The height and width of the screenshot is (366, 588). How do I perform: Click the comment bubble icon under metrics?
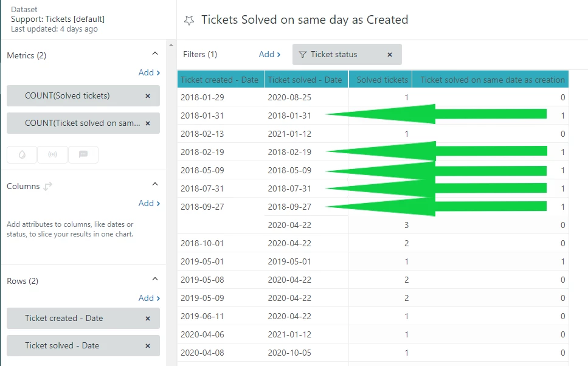[83, 154]
